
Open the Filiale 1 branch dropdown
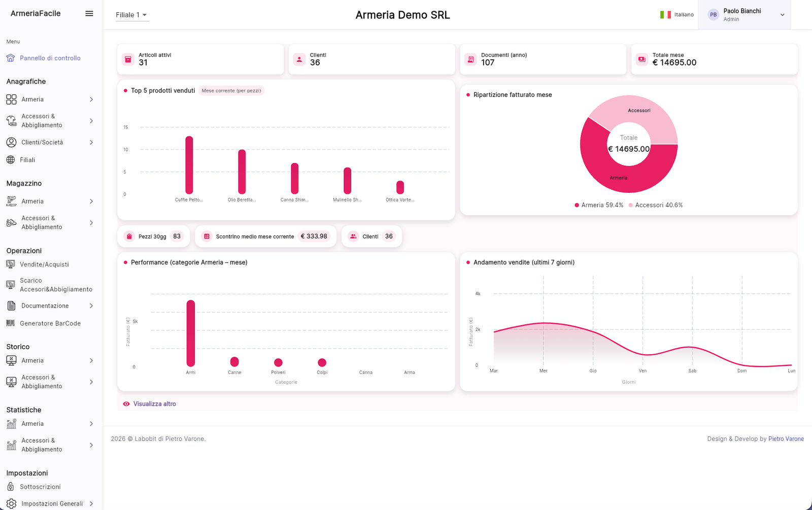[131, 15]
